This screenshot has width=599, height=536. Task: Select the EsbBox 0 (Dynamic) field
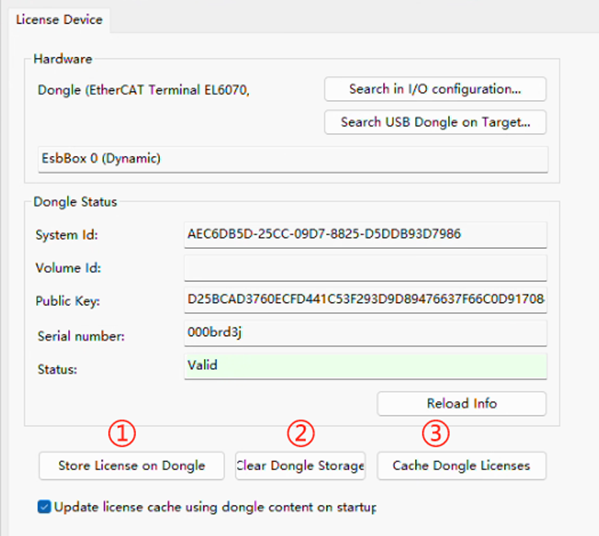(x=293, y=159)
